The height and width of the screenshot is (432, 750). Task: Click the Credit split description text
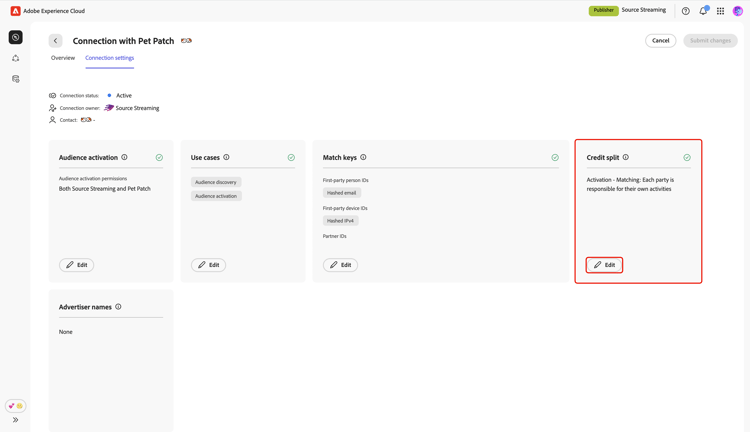630,184
